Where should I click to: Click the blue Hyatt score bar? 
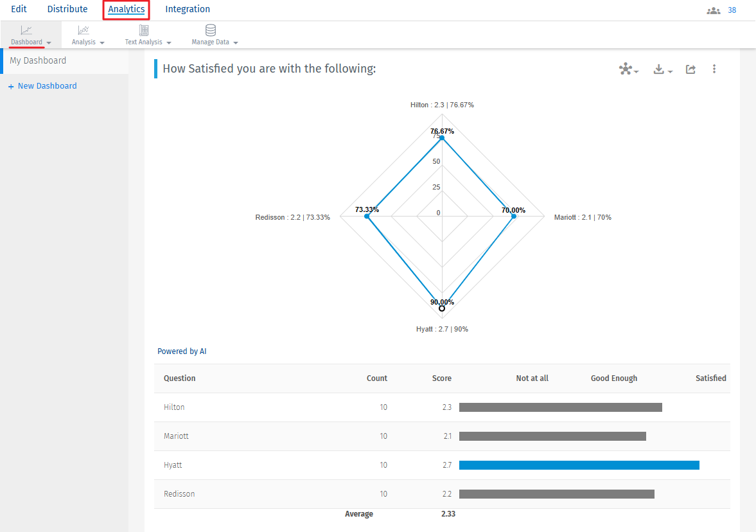[x=579, y=465]
